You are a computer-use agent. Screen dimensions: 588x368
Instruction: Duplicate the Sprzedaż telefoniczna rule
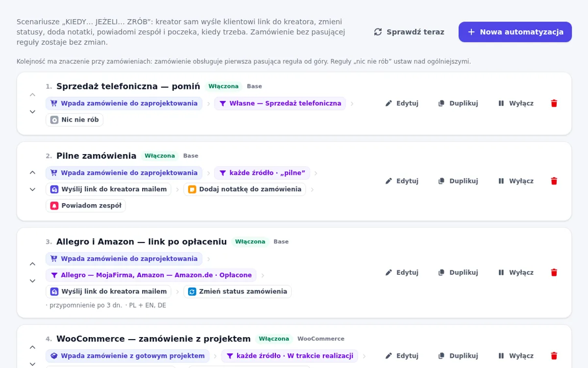(458, 104)
